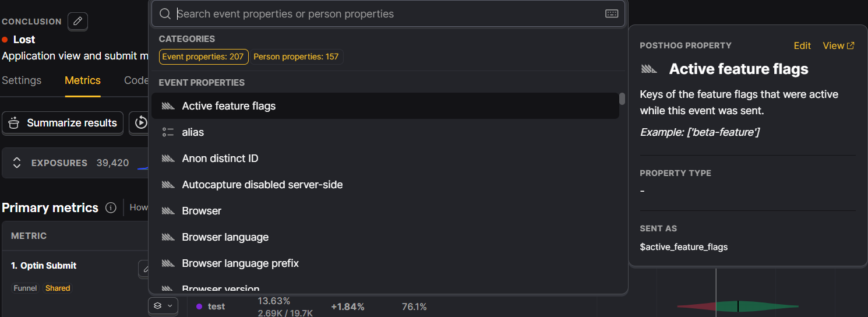Click the magnifier icon in property search
The image size is (868, 317).
coord(165,14)
